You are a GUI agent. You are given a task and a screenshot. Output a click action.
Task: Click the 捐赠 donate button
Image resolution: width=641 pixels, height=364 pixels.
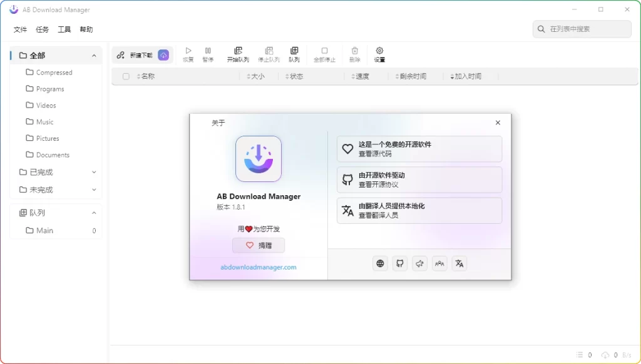pos(259,245)
